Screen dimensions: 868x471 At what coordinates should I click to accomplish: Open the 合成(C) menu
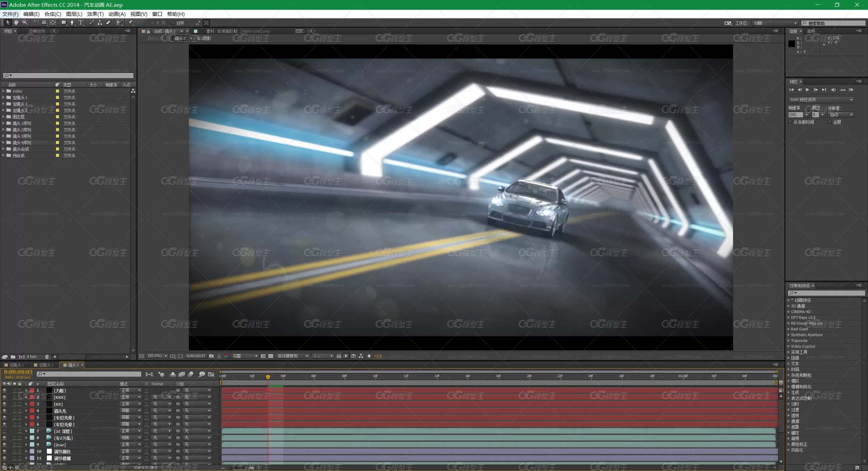pyautogui.click(x=53, y=14)
